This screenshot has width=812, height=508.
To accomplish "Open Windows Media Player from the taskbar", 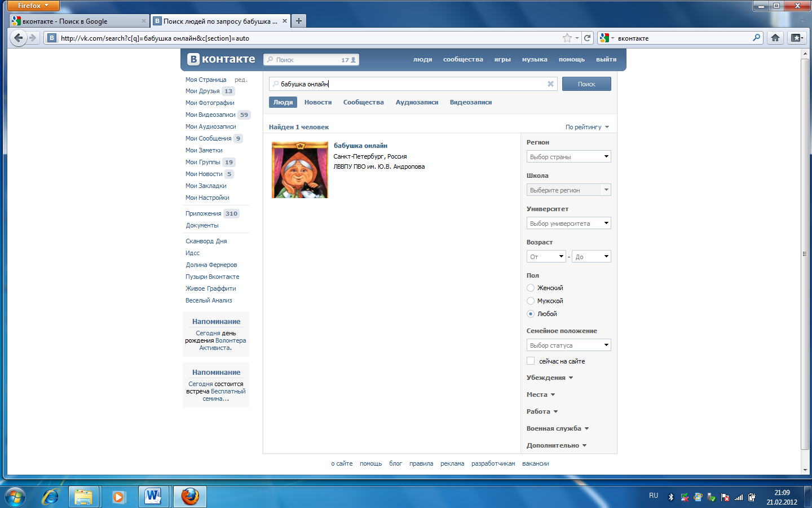I will click(x=118, y=497).
